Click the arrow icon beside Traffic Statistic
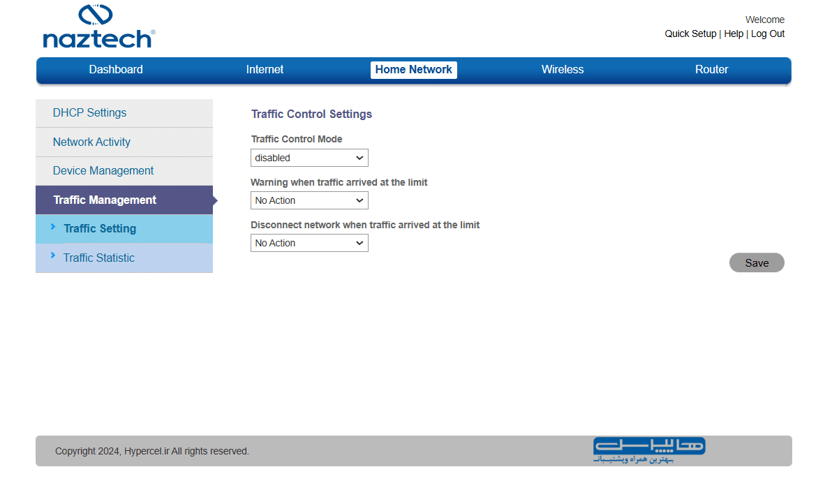Screen dimensions: 839x504 coord(53,256)
